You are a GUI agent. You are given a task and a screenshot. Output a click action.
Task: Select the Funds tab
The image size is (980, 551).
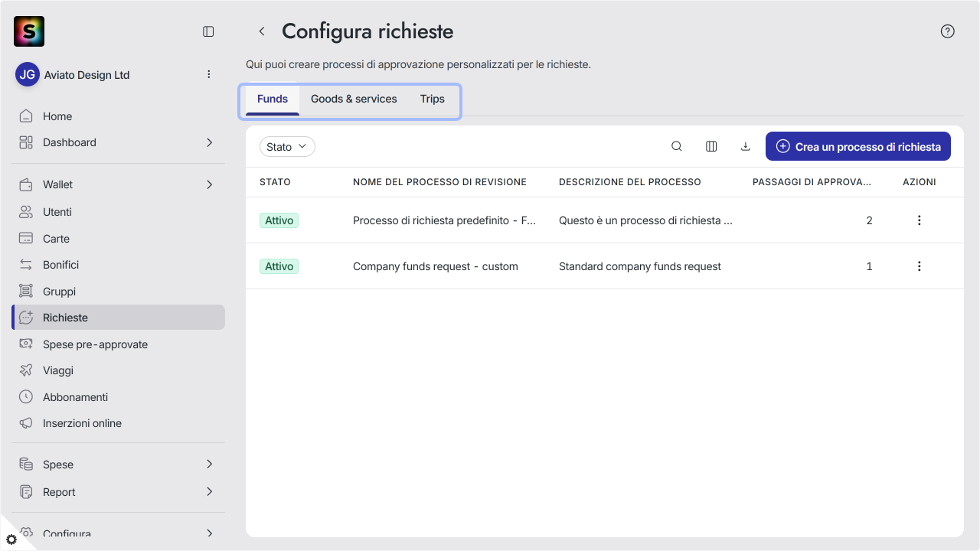(273, 99)
